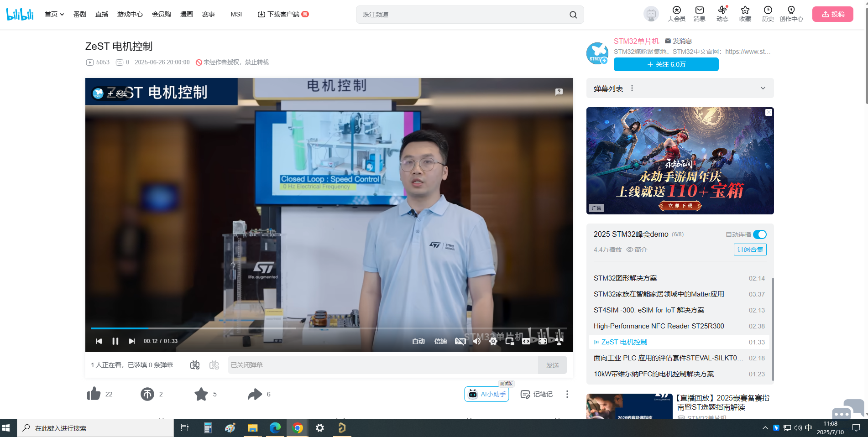
Task: Click the 发消息 link
Action: tap(679, 41)
